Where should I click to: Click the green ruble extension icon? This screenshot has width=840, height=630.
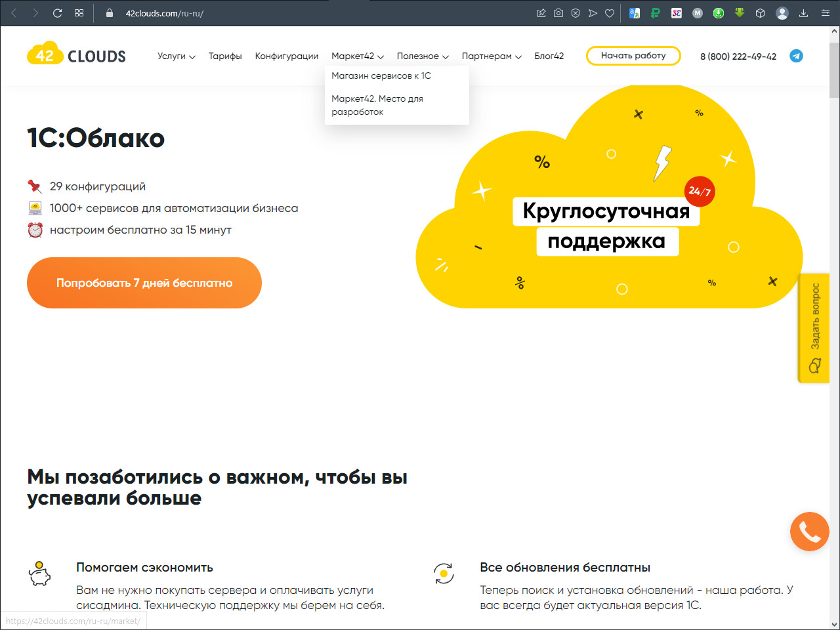click(656, 13)
